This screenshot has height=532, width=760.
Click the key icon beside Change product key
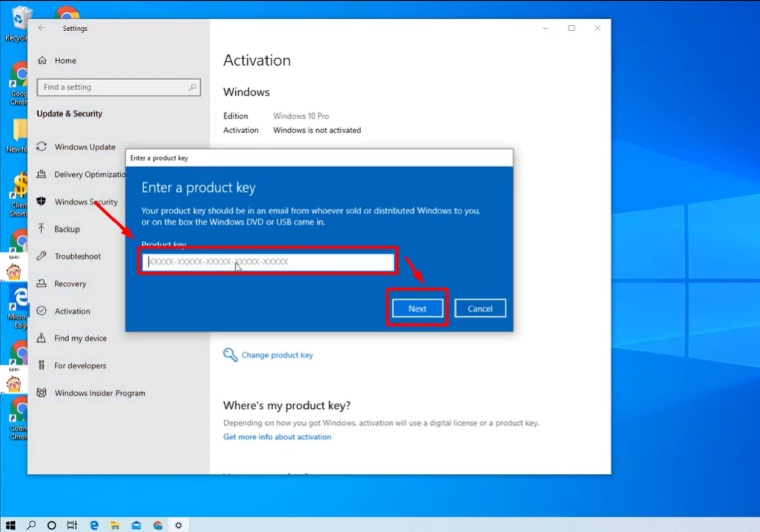231,355
